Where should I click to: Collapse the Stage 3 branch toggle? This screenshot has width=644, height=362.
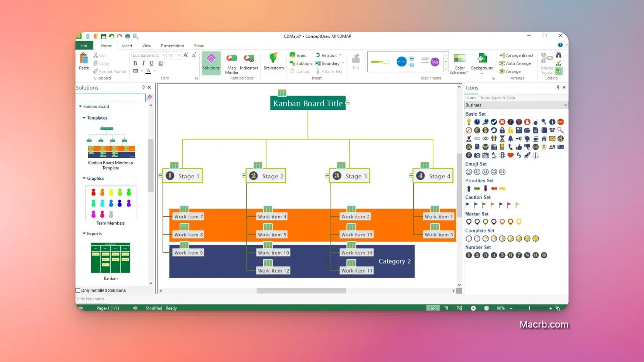point(327,176)
